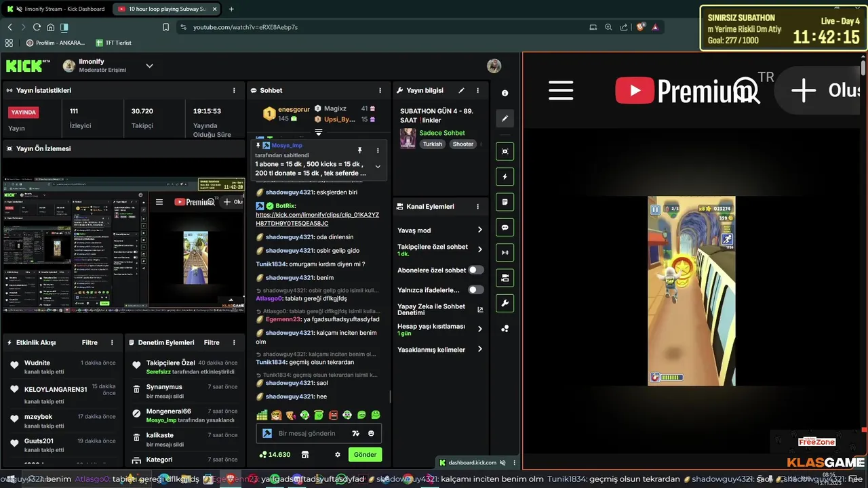
Task: Expand the limonify channel dropdown
Action: (x=149, y=66)
